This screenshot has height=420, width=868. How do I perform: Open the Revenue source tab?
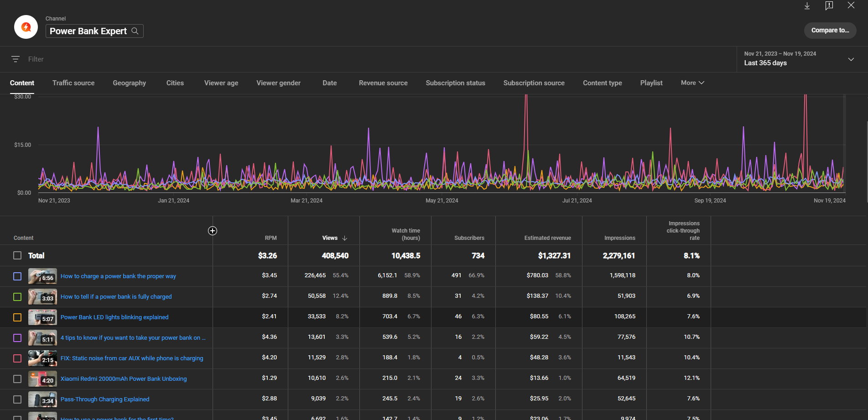tap(383, 83)
